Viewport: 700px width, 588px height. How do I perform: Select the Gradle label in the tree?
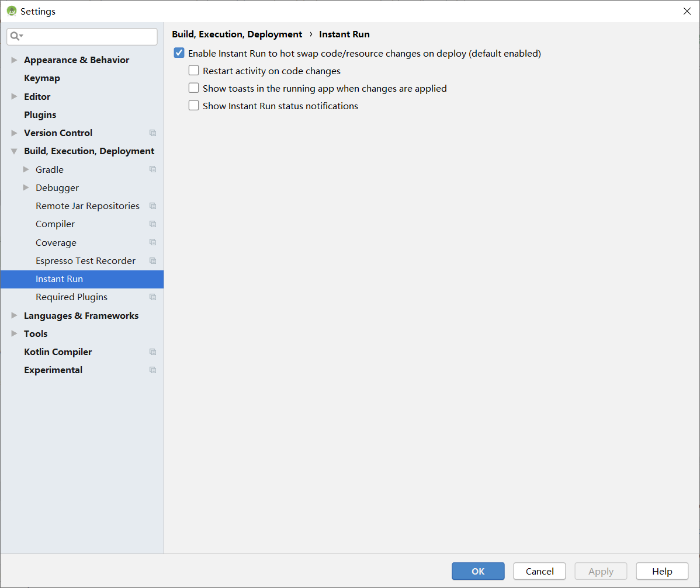coord(50,169)
